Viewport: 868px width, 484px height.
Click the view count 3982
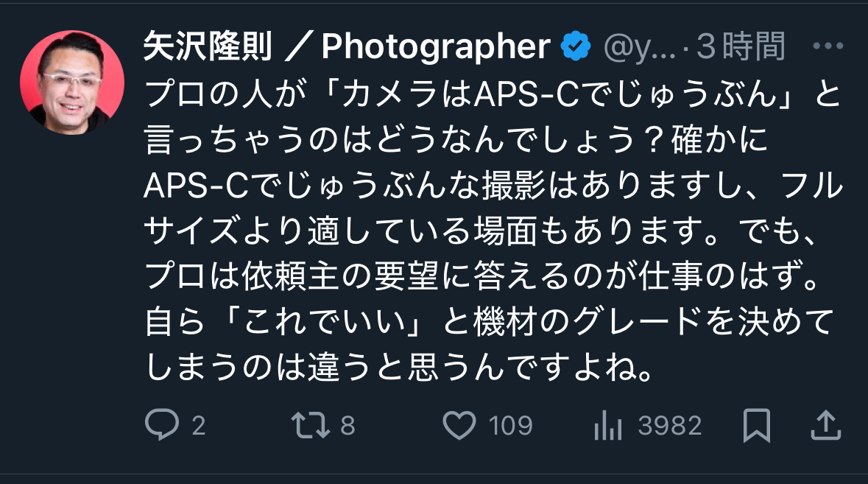point(669,426)
